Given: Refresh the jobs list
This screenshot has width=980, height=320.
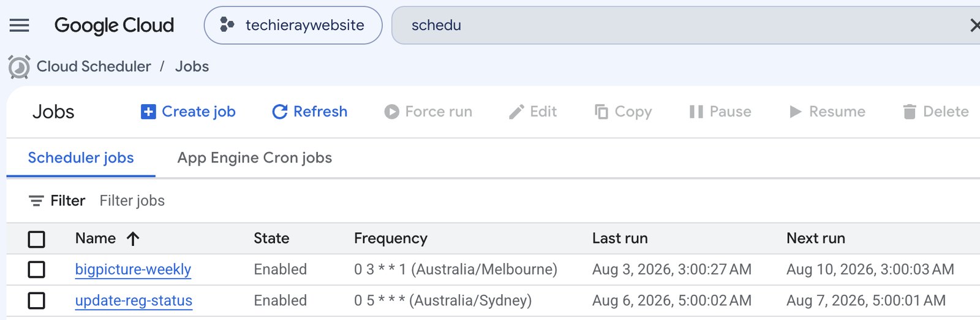Looking at the screenshot, I should (x=310, y=112).
